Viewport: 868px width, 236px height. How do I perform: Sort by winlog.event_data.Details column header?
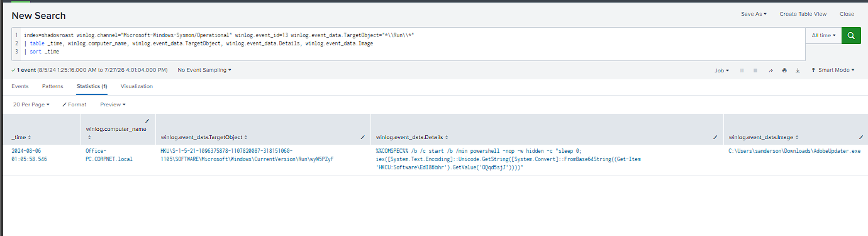point(411,137)
